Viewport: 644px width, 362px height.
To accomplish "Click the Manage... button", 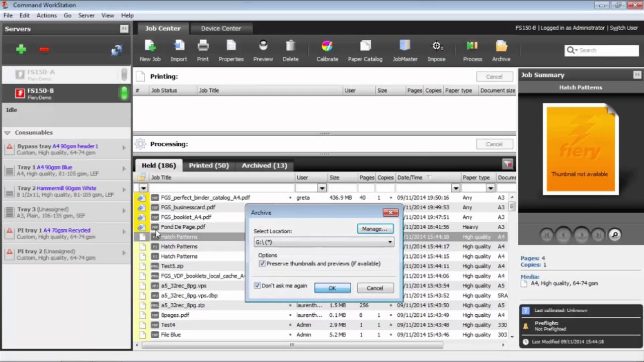I will (x=375, y=229).
